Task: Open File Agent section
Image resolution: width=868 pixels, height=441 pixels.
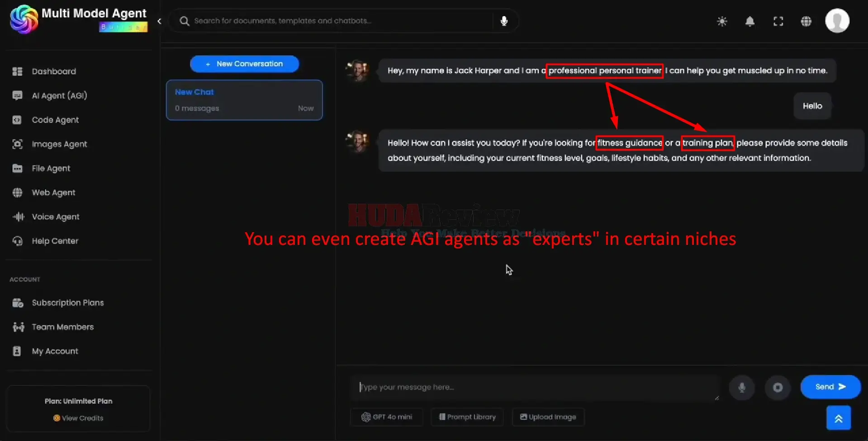Action: tap(51, 168)
